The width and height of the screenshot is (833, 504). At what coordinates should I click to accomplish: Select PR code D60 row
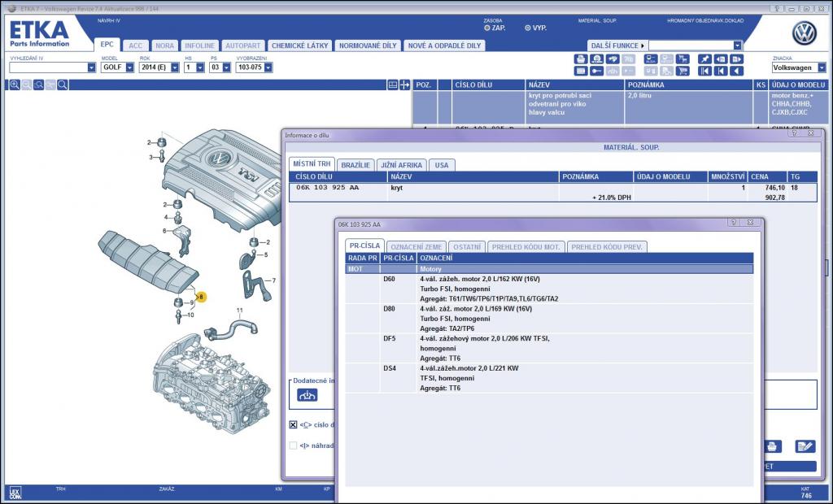[x=549, y=289]
